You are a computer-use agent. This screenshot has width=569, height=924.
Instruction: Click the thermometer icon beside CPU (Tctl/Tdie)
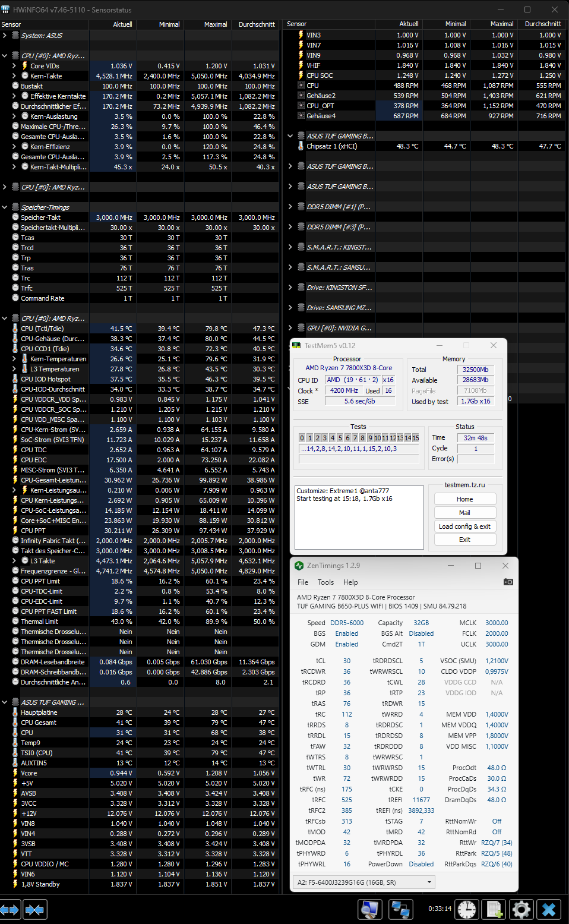15,329
